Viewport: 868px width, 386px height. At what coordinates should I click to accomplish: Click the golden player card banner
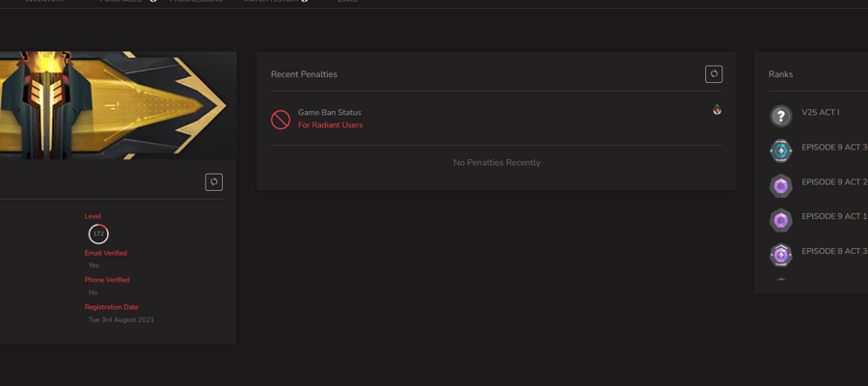118,105
